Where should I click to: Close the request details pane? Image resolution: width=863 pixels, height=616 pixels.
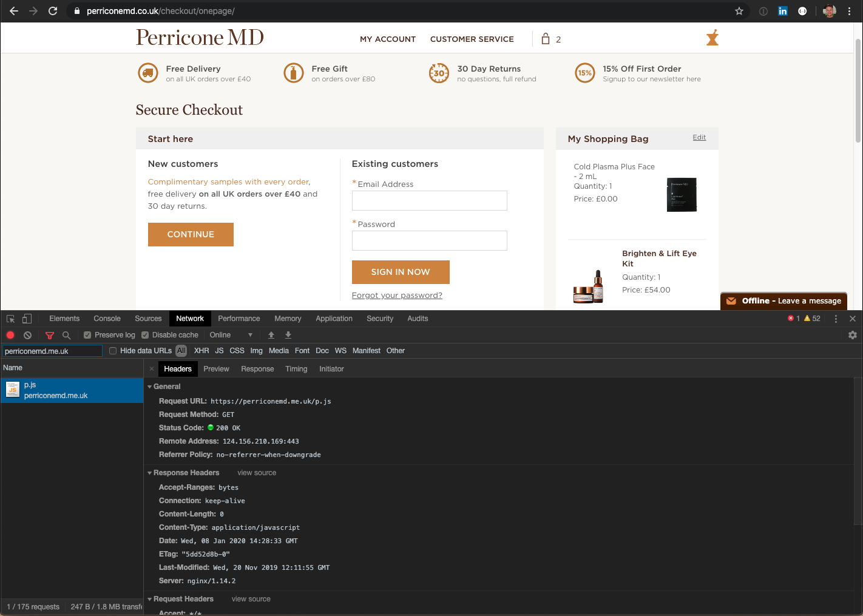[x=152, y=369]
